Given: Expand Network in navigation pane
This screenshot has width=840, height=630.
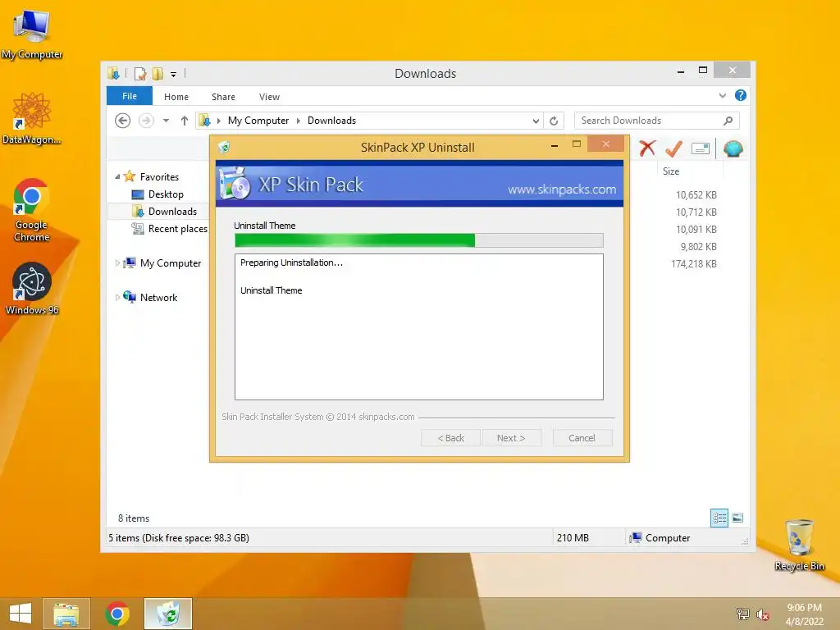Looking at the screenshot, I should (117, 297).
